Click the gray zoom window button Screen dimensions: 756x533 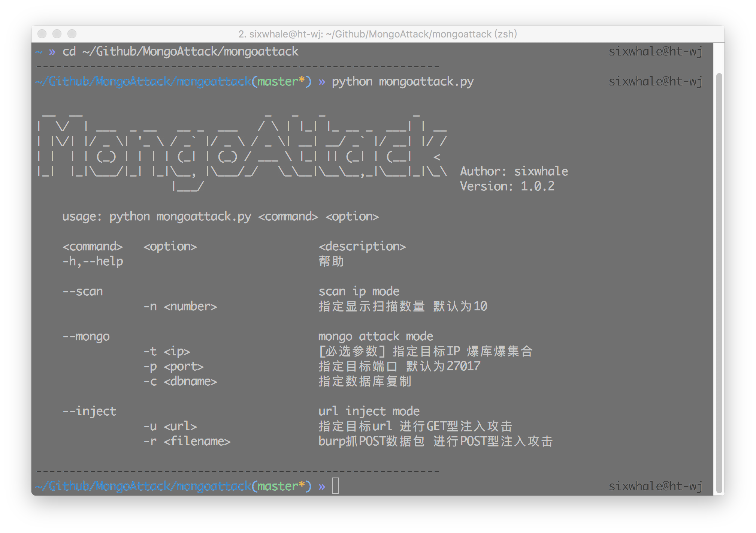tap(72, 34)
